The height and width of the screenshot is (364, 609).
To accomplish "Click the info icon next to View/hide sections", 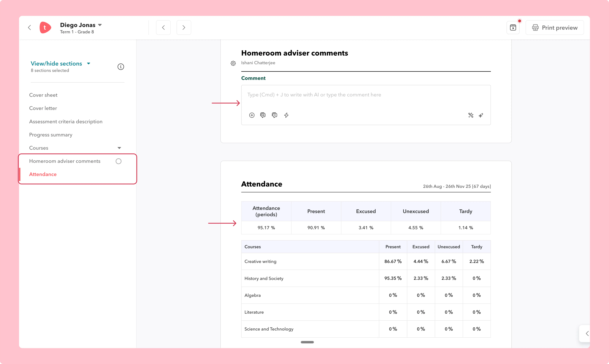I will tap(121, 67).
